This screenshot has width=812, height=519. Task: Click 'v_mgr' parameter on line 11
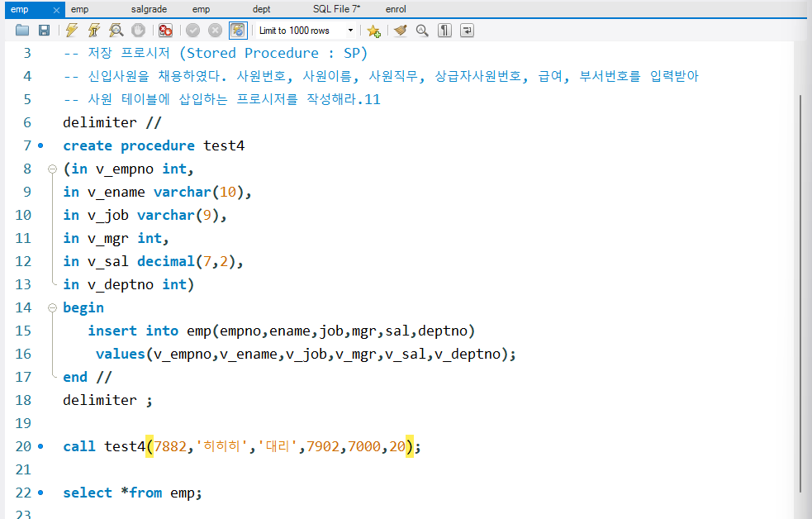tap(107, 238)
